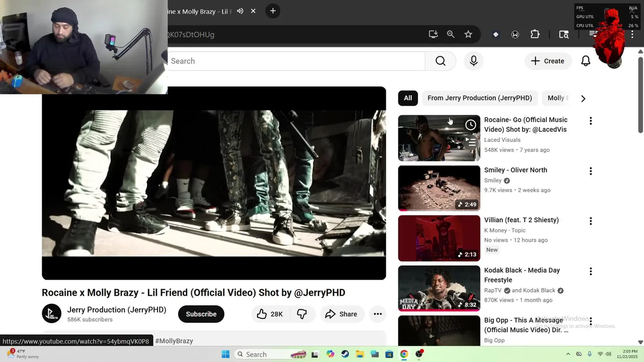Open the Rocaine- Go (Official Music Video) title
The width and height of the screenshot is (644, 362).
click(526, 125)
